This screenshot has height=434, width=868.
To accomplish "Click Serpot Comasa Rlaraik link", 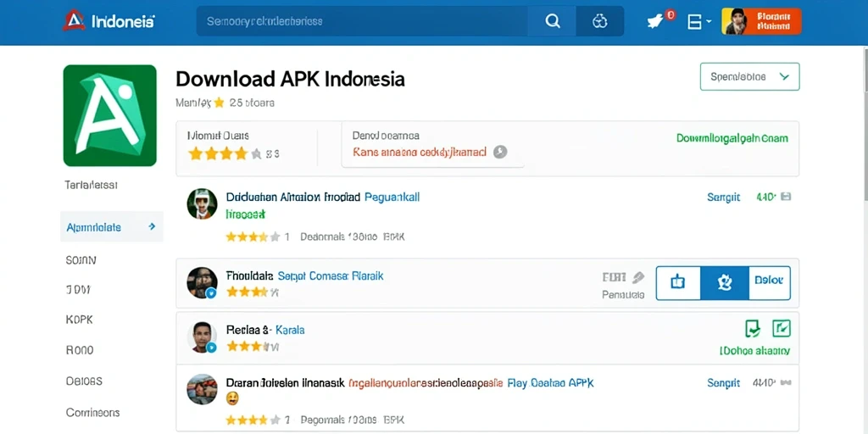I will click(331, 275).
